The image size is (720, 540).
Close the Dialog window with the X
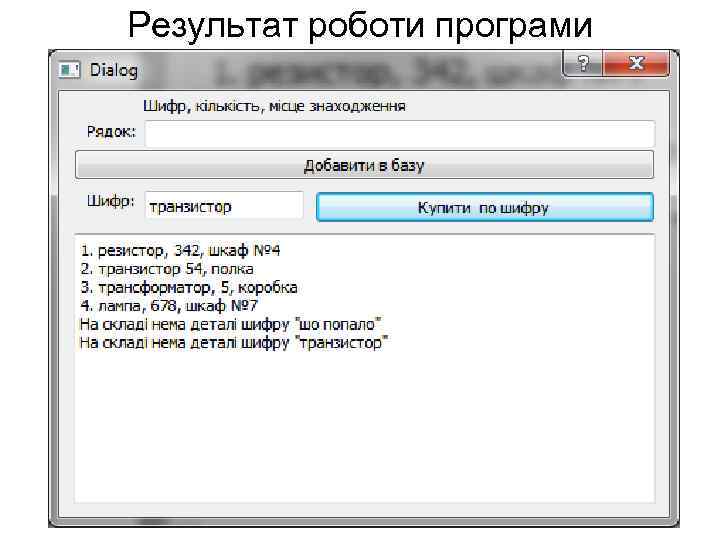coord(636,63)
